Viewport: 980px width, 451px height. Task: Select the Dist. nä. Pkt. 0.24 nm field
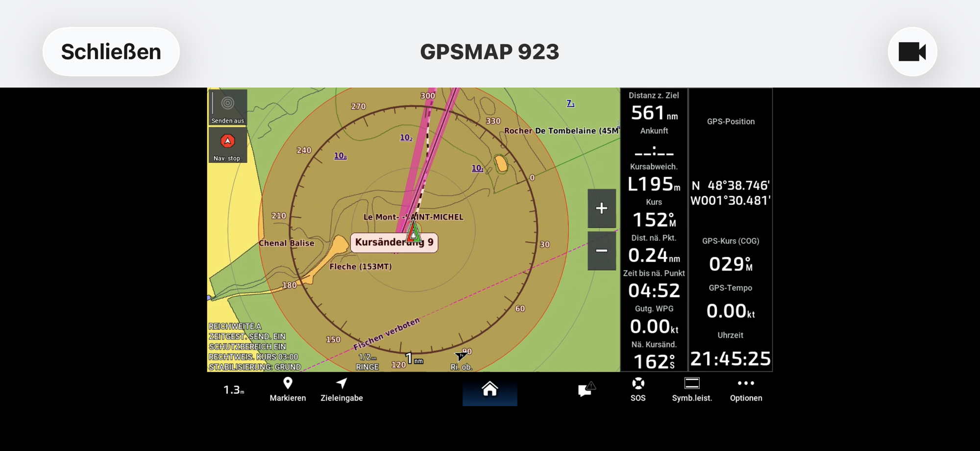point(654,249)
